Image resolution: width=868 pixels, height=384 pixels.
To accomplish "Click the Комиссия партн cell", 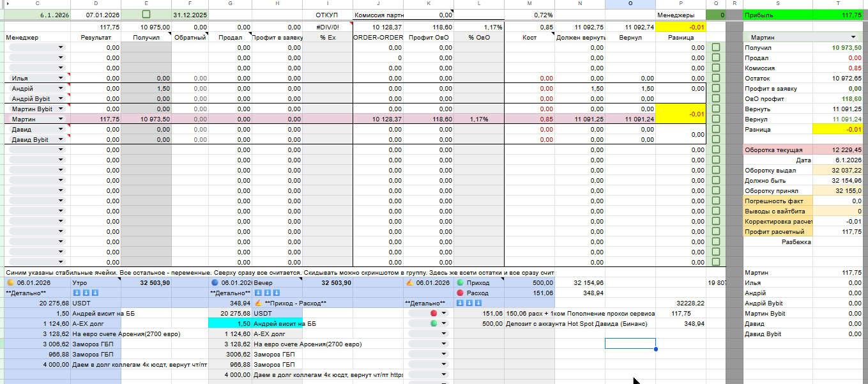I will [x=379, y=14].
